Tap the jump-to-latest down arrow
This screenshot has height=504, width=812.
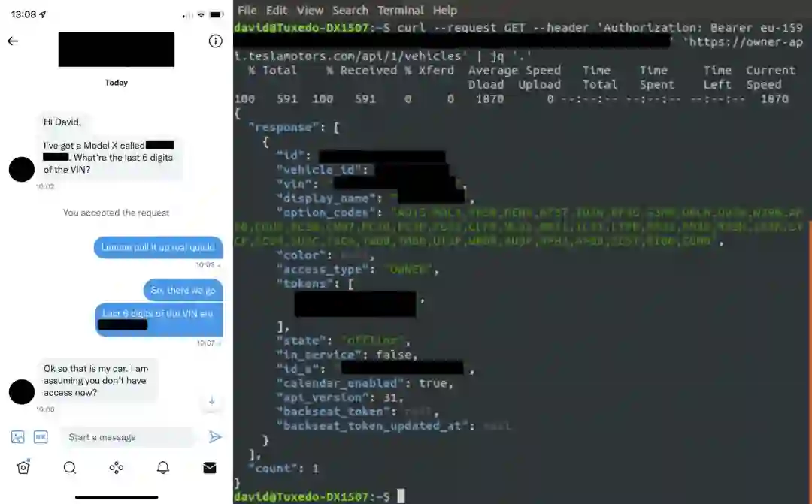[x=212, y=401]
